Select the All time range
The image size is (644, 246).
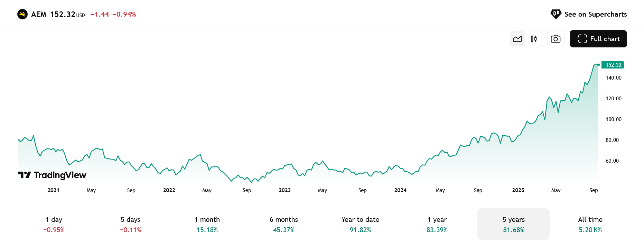[590, 224]
